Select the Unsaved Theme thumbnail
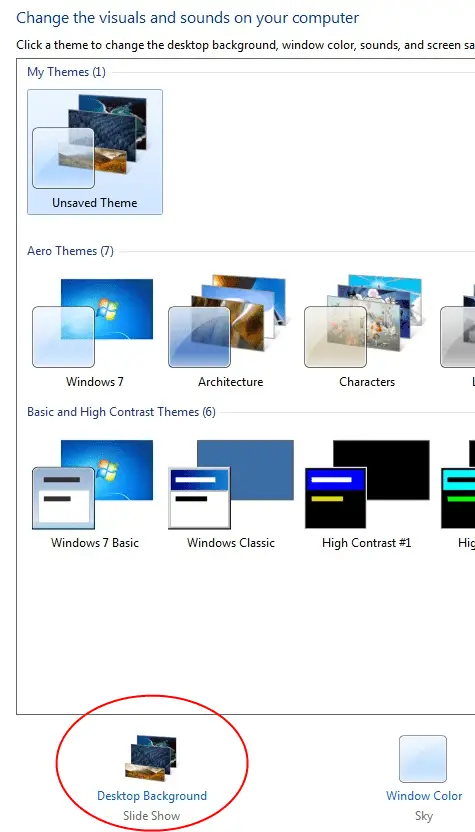Image resolution: width=475 pixels, height=832 pixels. tap(94, 152)
